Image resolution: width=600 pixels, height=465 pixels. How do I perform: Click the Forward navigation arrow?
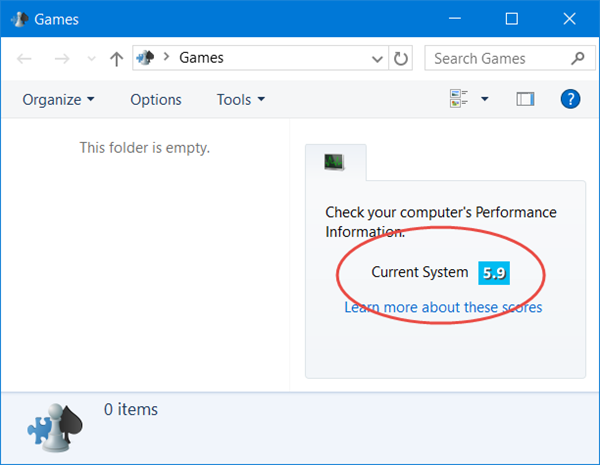[62, 58]
